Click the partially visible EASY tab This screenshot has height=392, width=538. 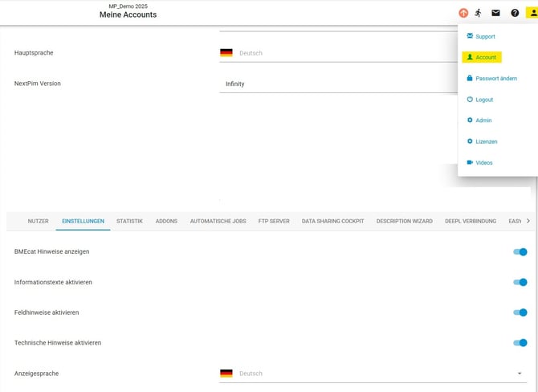point(515,221)
